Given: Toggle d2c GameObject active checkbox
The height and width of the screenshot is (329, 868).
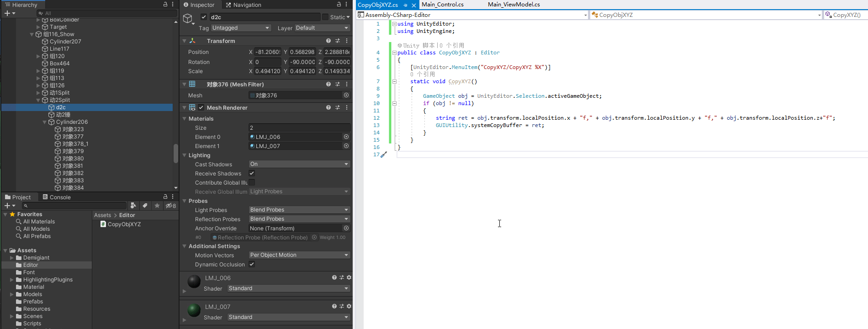Looking at the screenshot, I should 204,17.
